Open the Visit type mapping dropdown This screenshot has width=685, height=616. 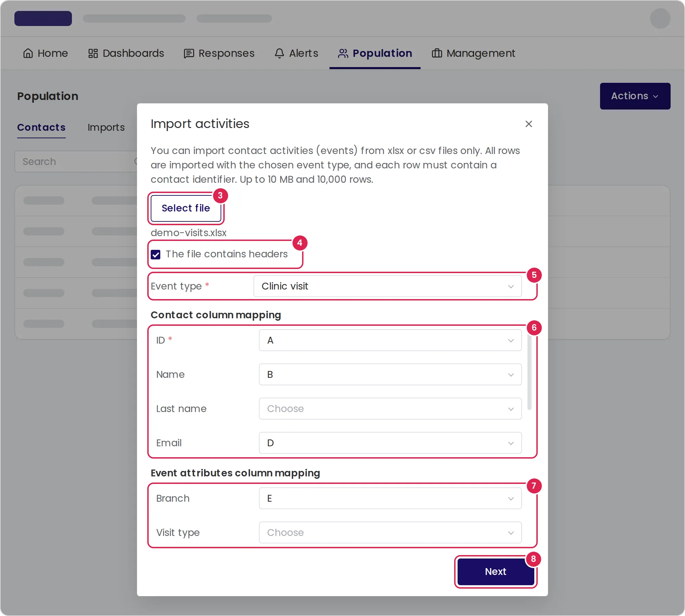390,532
